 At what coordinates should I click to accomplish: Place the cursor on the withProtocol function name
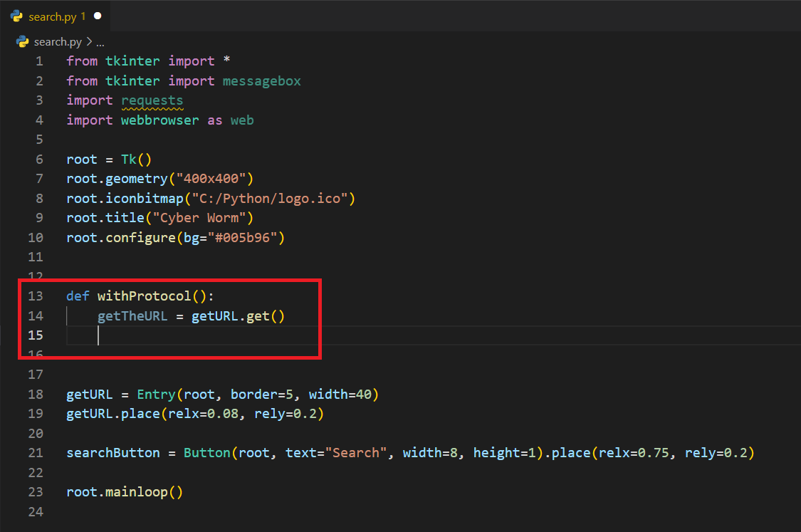144,296
